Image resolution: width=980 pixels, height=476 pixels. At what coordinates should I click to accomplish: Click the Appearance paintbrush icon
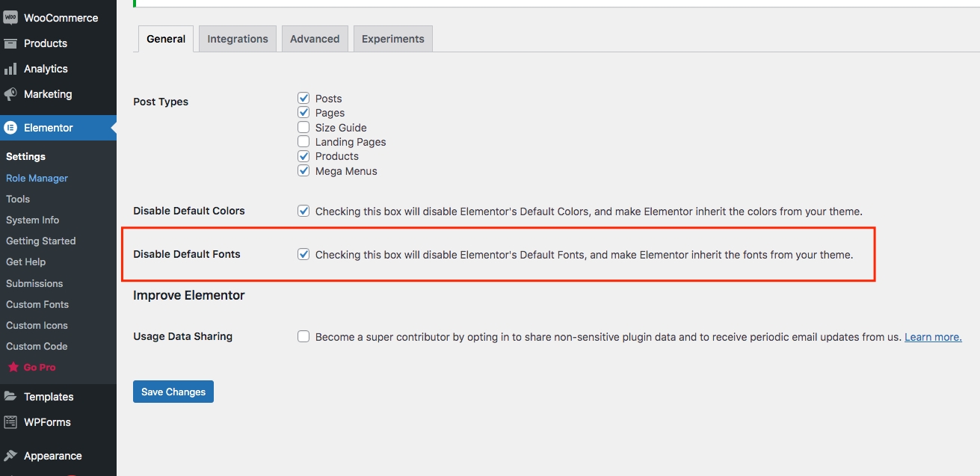tap(10, 456)
